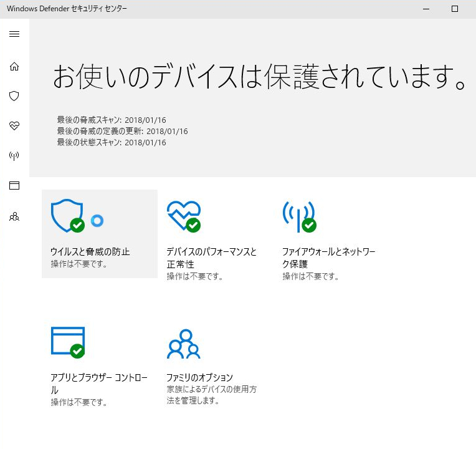Click 操作は不要です under app browser control
Image resolution: width=476 pixels, height=449 pixels.
(x=79, y=402)
